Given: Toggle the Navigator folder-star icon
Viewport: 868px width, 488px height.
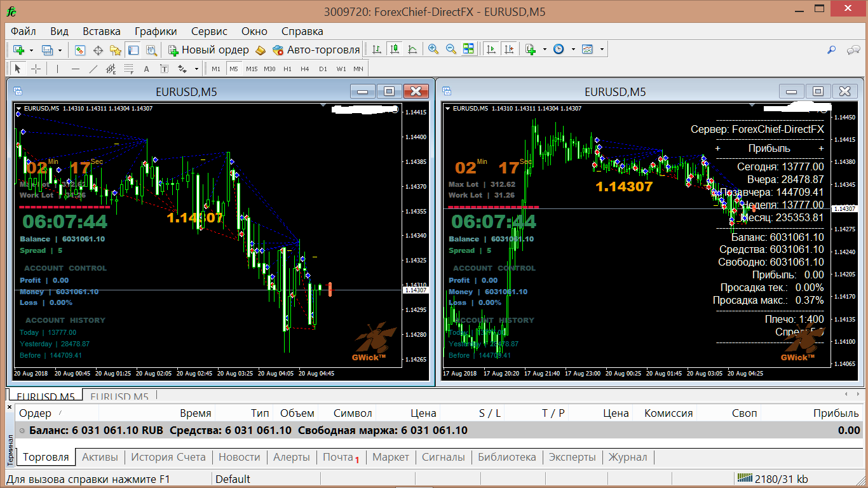Looking at the screenshot, I should 116,50.
